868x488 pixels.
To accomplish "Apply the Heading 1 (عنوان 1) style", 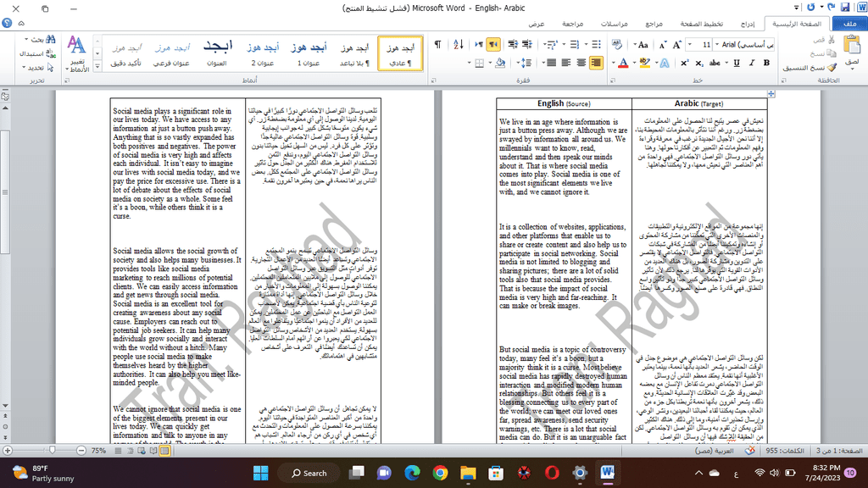I will pyautogui.click(x=309, y=53).
